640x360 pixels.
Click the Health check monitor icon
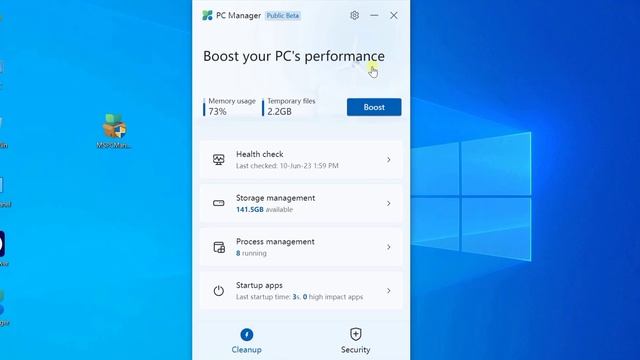(x=219, y=160)
